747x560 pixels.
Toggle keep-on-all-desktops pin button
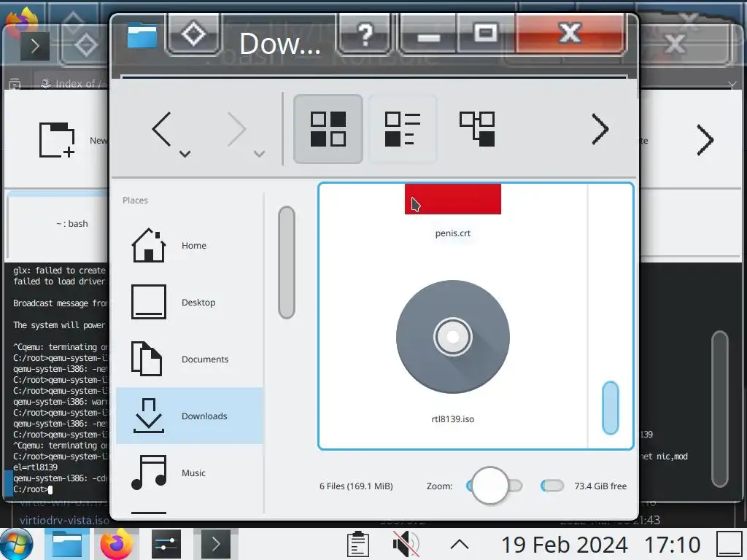[x=193, y=34]
